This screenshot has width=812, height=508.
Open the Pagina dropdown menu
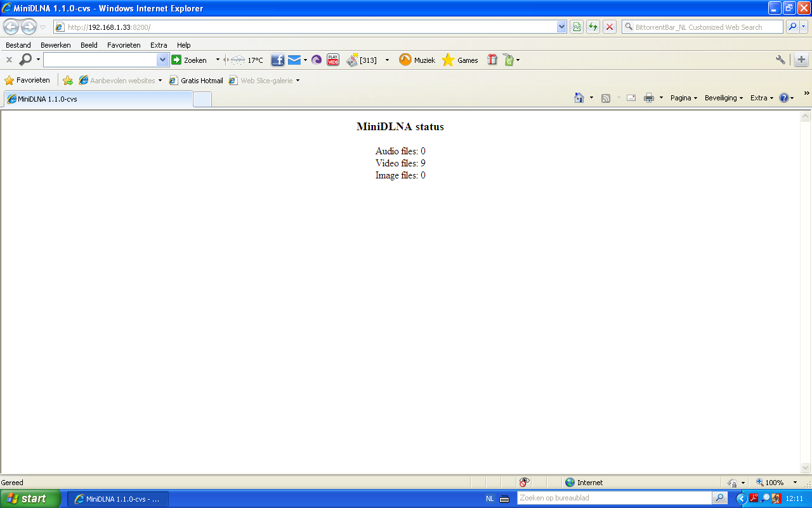coord(684,98)
